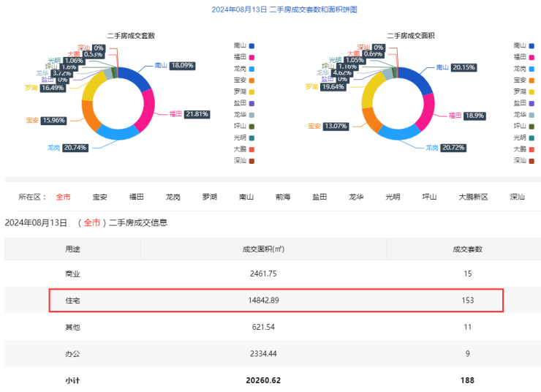Toggle 盐田 legend in 二手房成交套数 chart
Viewport: 541px width, 392px height.
pyautogui.click(x=244, y=103)
